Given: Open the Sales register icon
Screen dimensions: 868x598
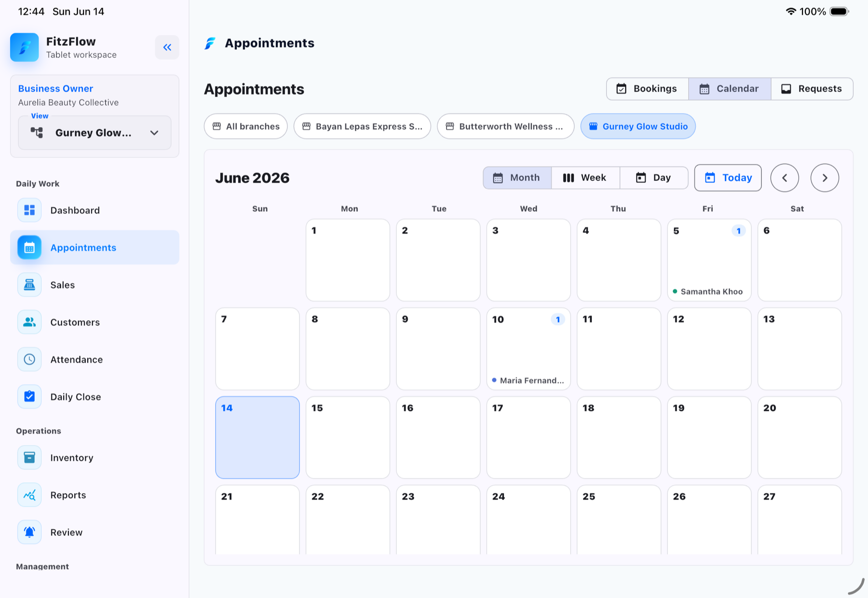Looking at the screenshot, I should click(x=29, y=285).
